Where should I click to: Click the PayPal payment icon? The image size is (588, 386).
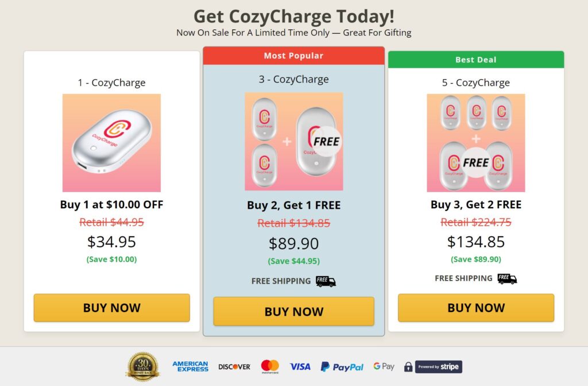coord(342,366)
